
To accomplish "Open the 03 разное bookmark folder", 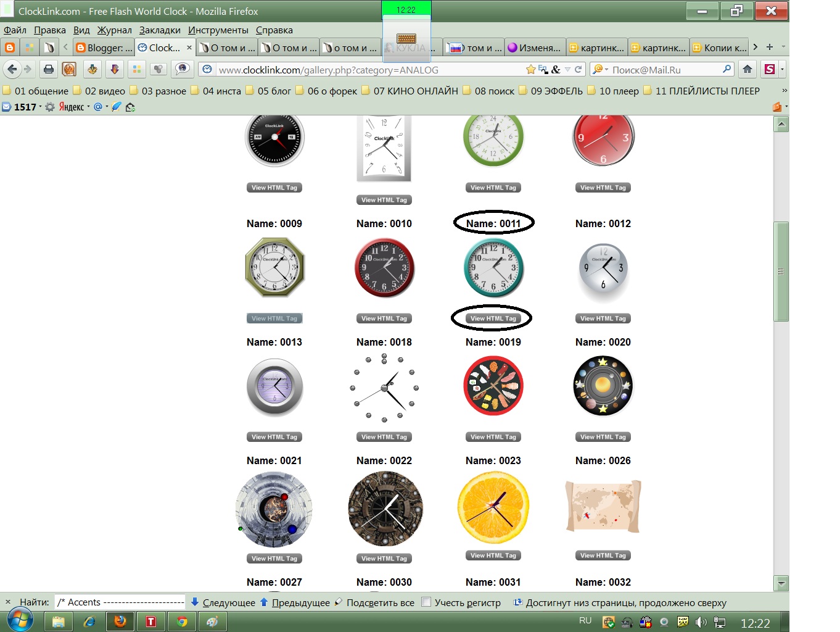I will pos(158,91).
